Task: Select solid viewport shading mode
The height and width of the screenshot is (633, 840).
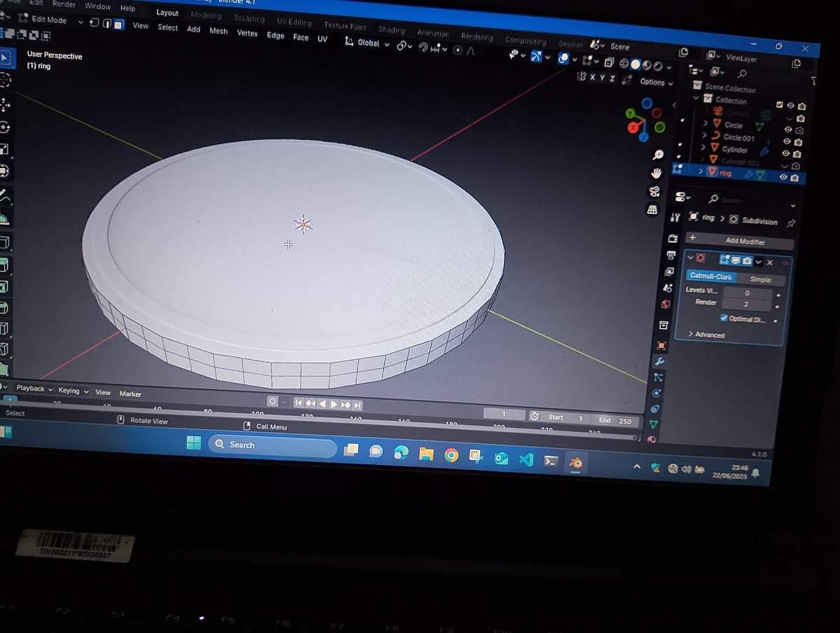Action: pos(636,64)
